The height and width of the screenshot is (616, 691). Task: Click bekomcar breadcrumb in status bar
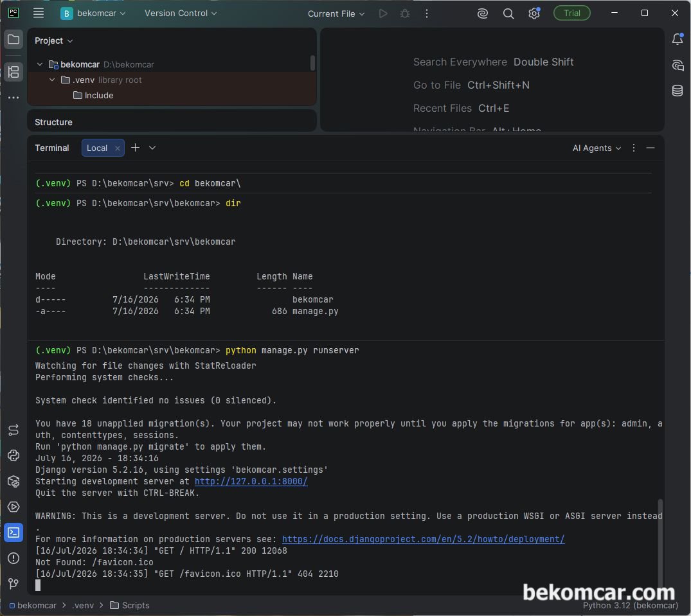click(x=33, y=606)
